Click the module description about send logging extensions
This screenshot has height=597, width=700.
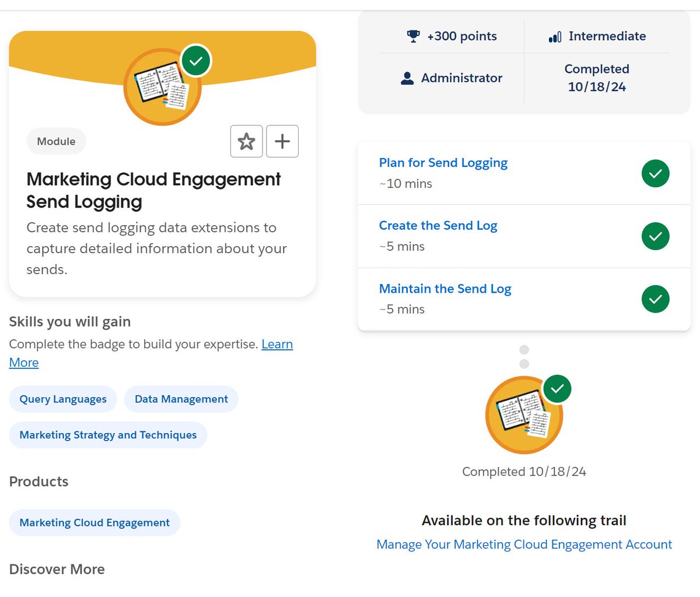click(x=156, y=248)
